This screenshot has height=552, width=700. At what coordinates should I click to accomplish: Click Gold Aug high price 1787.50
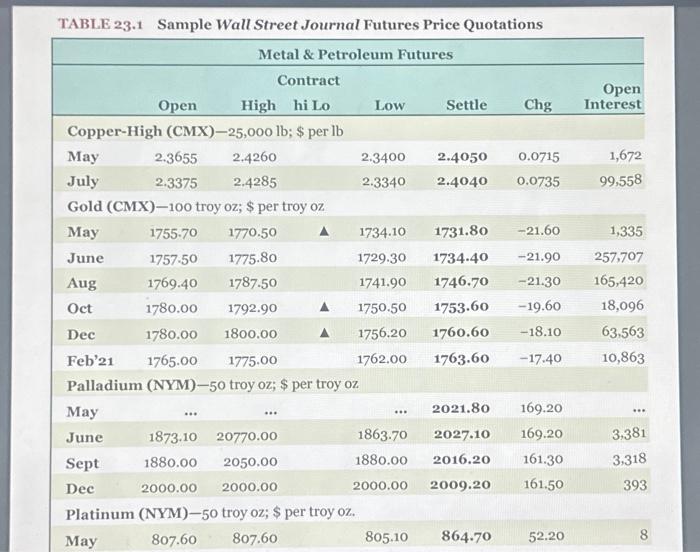tap(253, 283)
